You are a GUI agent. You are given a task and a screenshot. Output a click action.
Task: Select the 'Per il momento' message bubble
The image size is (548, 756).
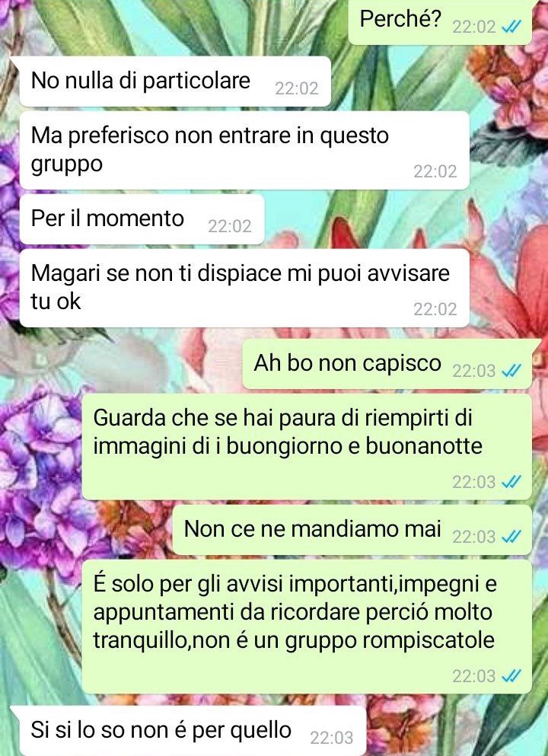click(x=142, y=219)
